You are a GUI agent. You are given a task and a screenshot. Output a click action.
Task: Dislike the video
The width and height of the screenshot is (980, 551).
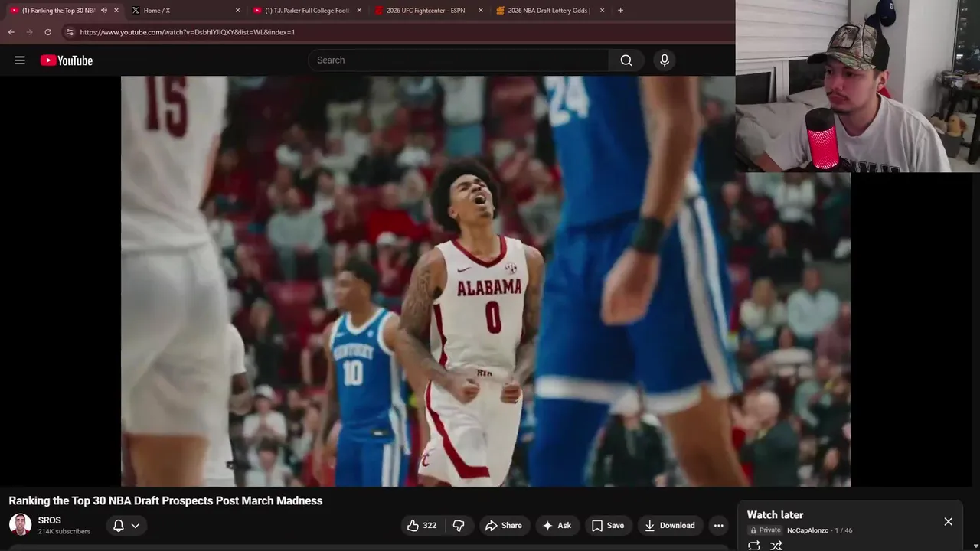pos(459,525)
